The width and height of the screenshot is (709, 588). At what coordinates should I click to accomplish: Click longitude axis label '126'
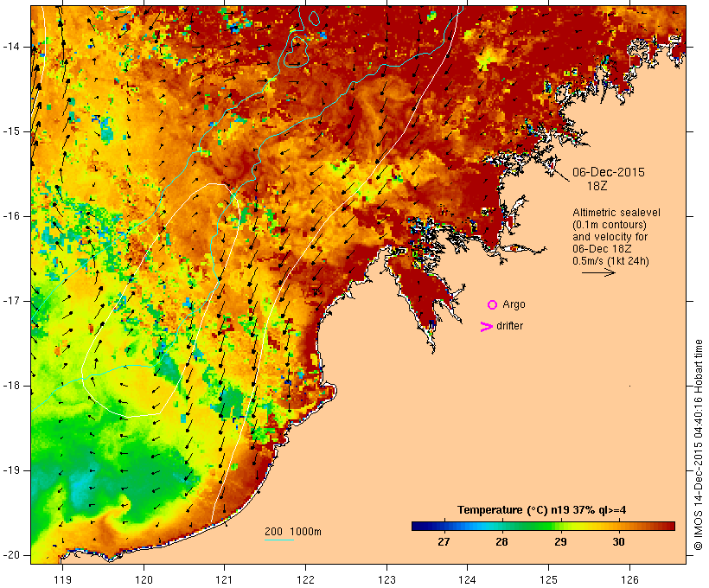coord(629,579)
